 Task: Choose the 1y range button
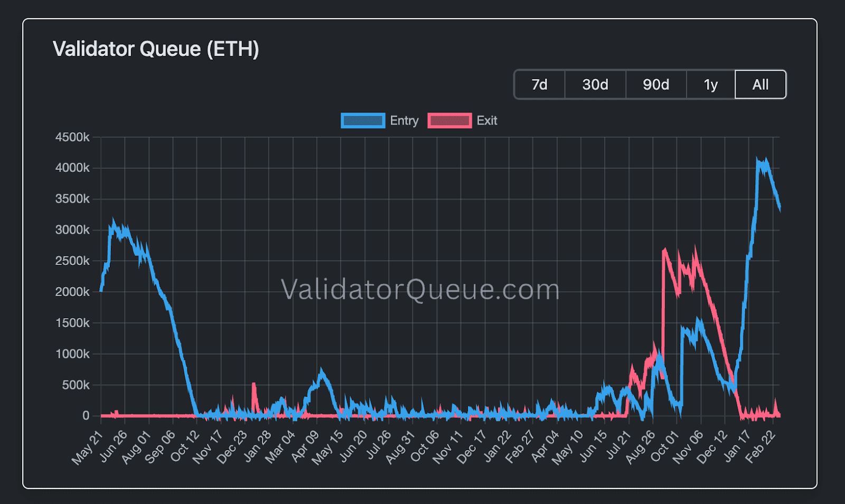coord(710,84)
